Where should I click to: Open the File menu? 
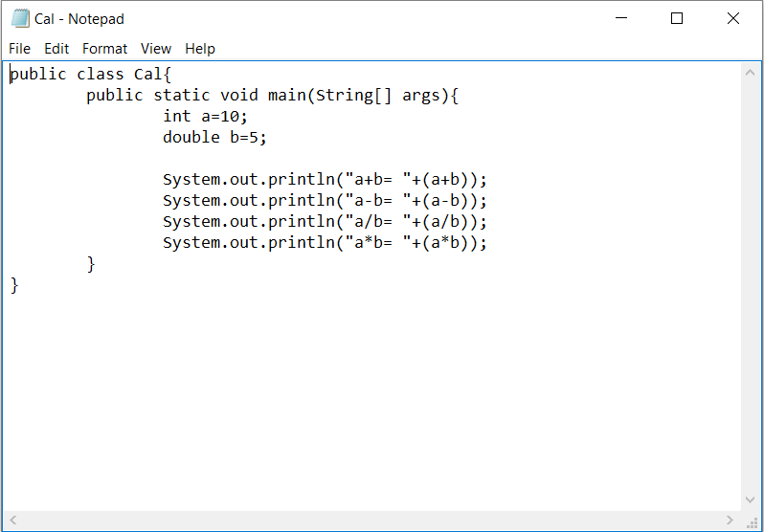19,49
